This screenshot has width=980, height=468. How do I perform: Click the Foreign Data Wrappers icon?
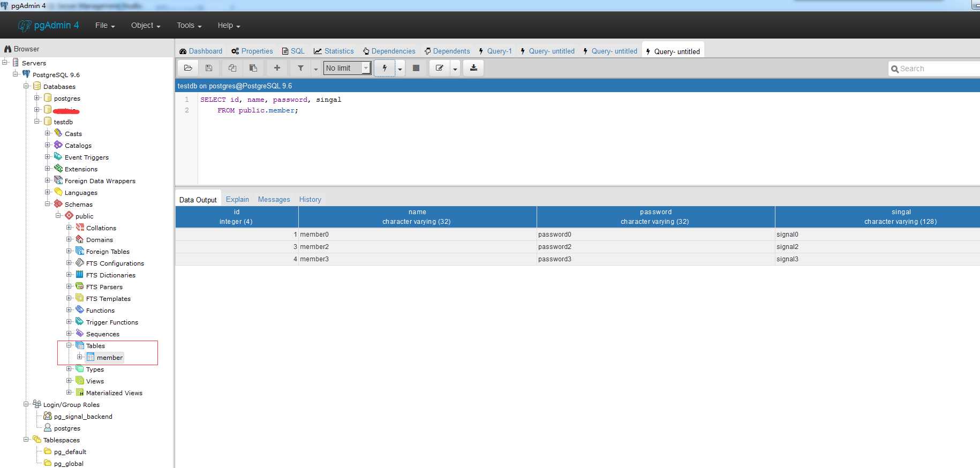(x=58, y=180)
